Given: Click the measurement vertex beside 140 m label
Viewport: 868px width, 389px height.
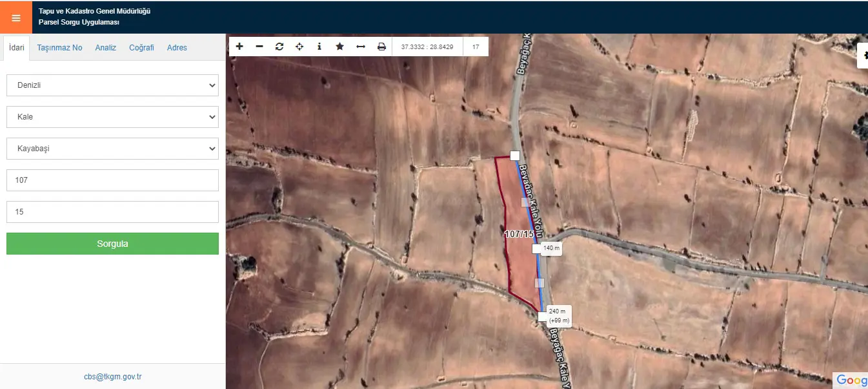Looking at the screenshot, I should click(536, 249).
